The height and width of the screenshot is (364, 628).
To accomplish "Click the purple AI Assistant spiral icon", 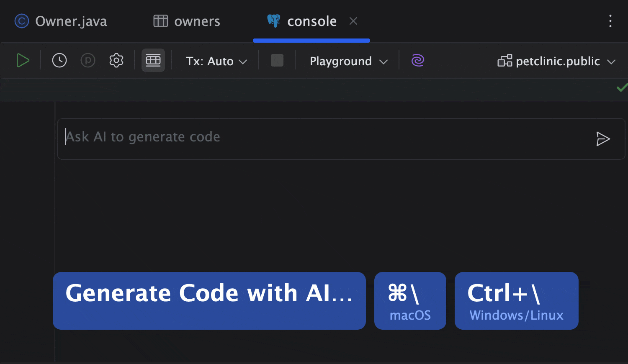I will click(418, 61).
